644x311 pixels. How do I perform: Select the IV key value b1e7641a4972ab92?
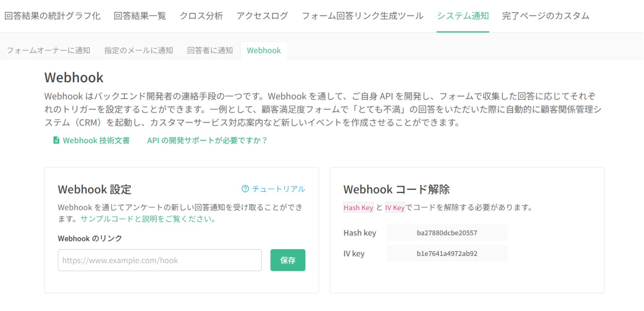447,254
